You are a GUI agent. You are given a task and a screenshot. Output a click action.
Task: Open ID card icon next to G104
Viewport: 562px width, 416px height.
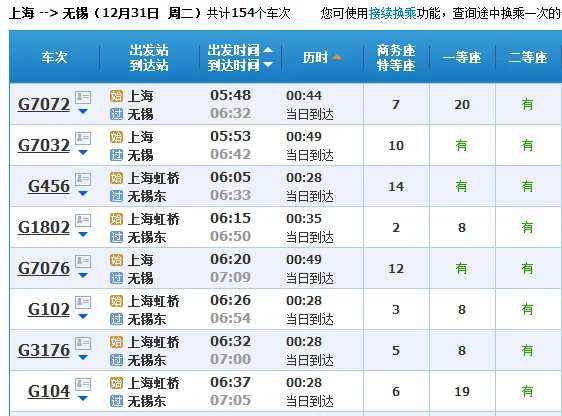point(83,384)
